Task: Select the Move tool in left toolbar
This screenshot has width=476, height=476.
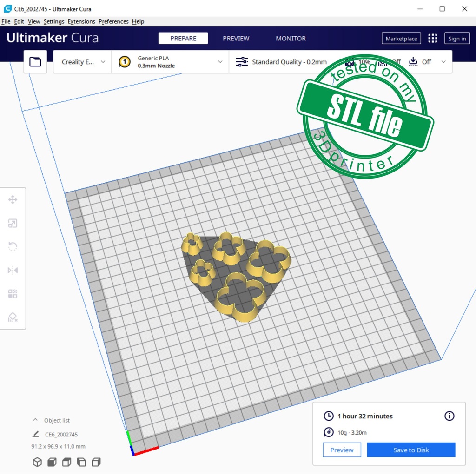Action: [13, 200]
